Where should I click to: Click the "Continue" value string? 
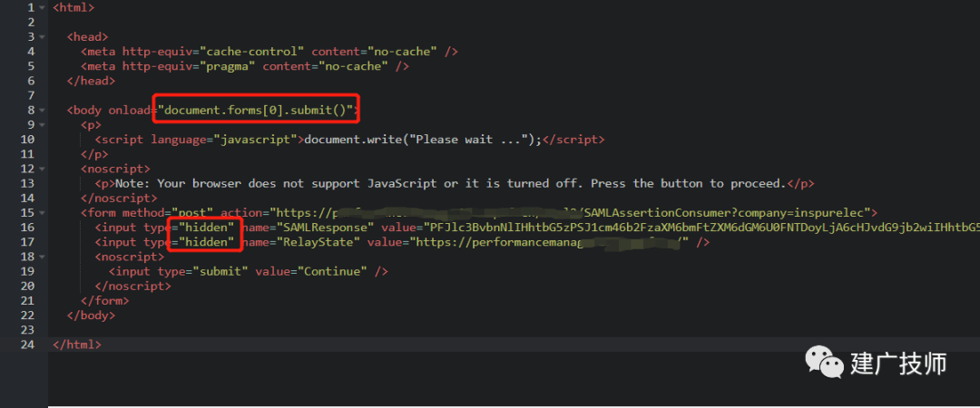tap(332, 271)
